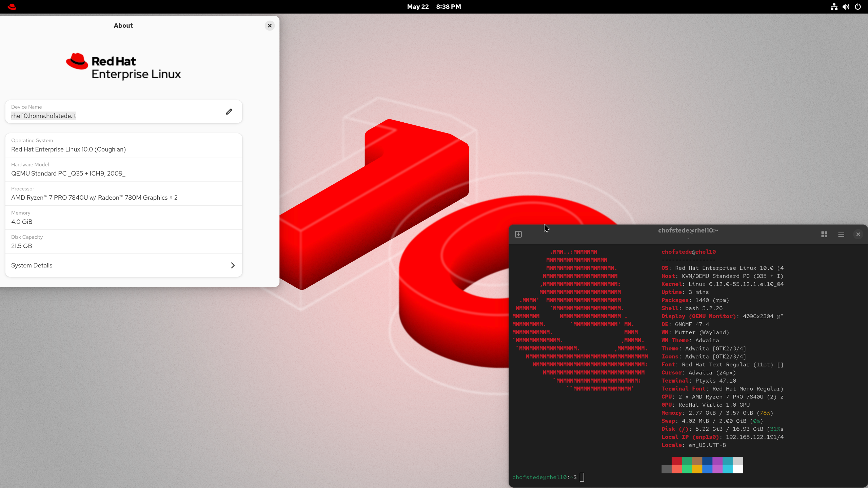Image resolution: width=868 pixels, height=488 pixels.
Task: Open terminal tab overview grid icon
Action: click(x=824, y=234)
